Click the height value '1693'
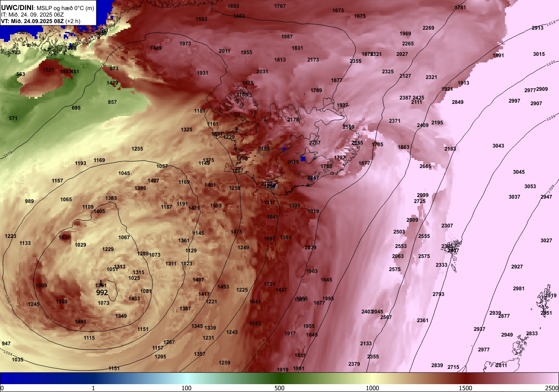This screenshot has width=559, height=392. (x=234, y=6)
